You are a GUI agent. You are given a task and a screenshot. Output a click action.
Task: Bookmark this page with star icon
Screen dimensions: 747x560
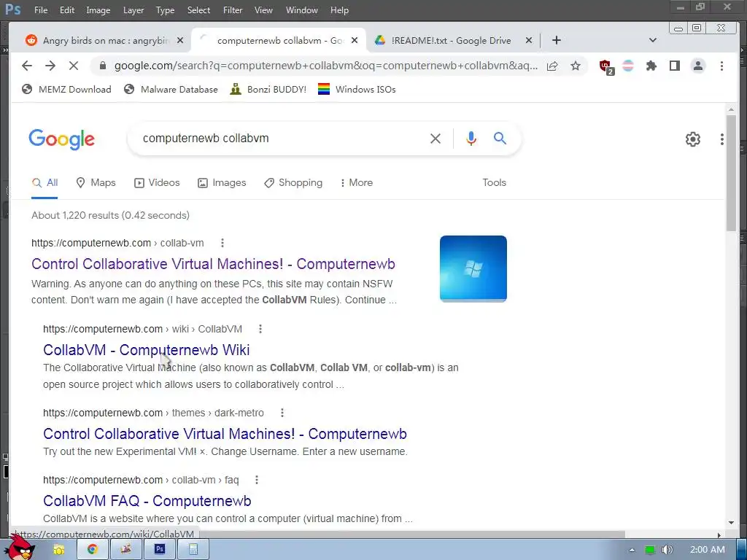pyautogui.click(x=576, y=66)
